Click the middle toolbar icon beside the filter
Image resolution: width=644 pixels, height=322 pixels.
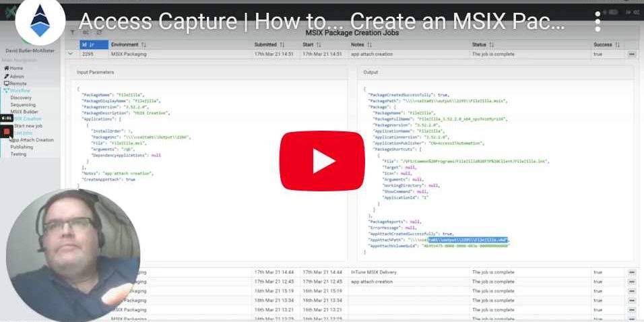pos(86,32)
